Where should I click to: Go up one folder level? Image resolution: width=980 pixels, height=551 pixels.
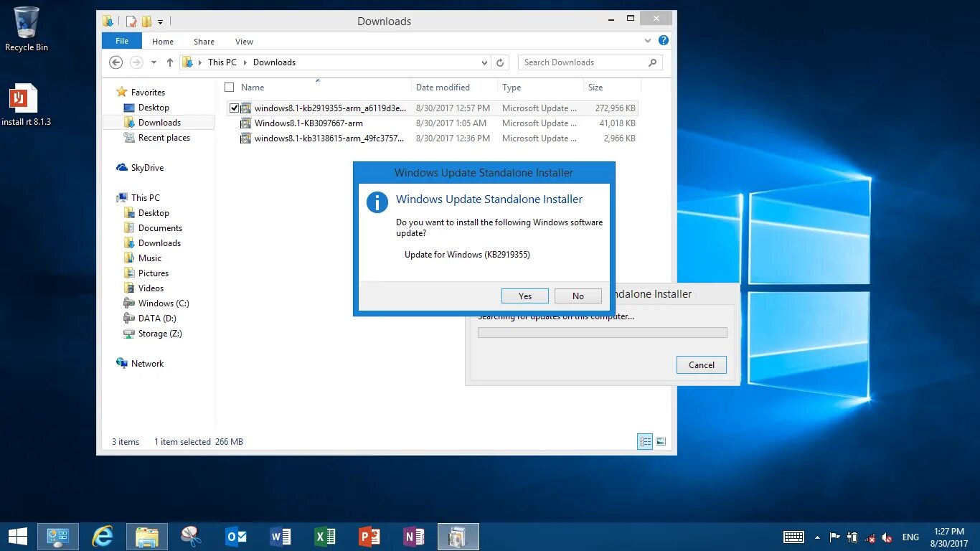tap(170, 62)
